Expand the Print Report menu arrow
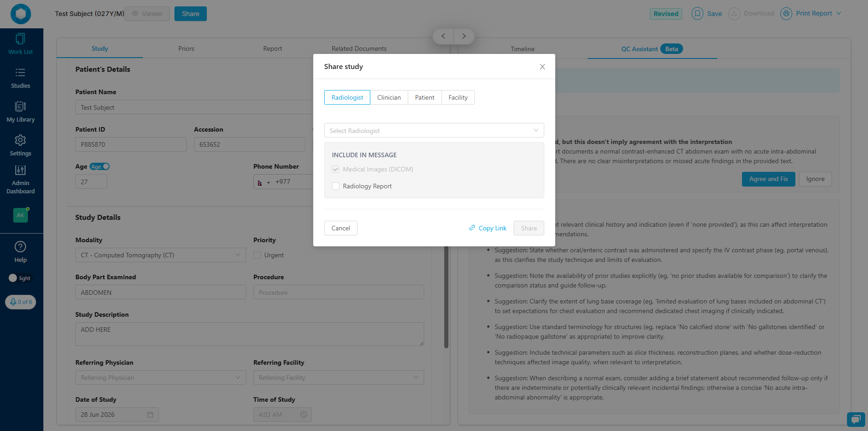 point(839,13)
